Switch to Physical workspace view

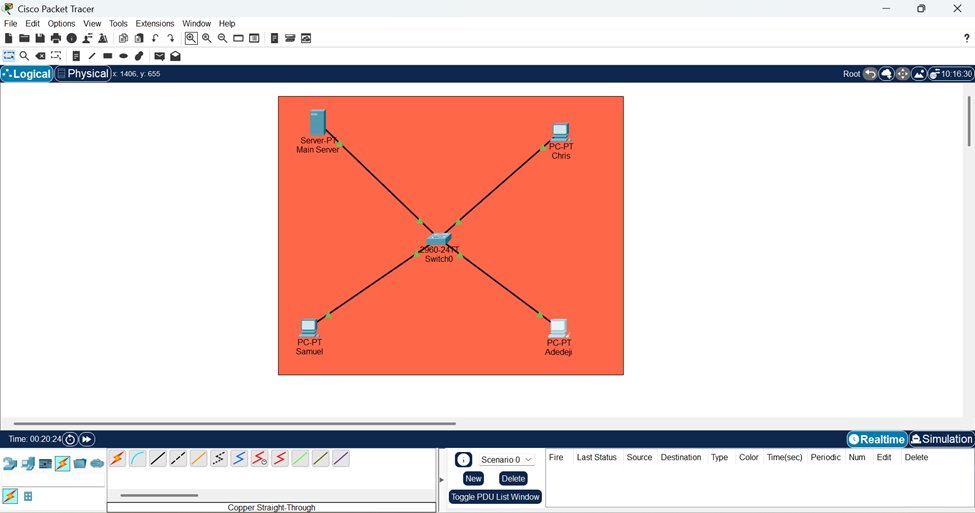[x=83, y=74]
